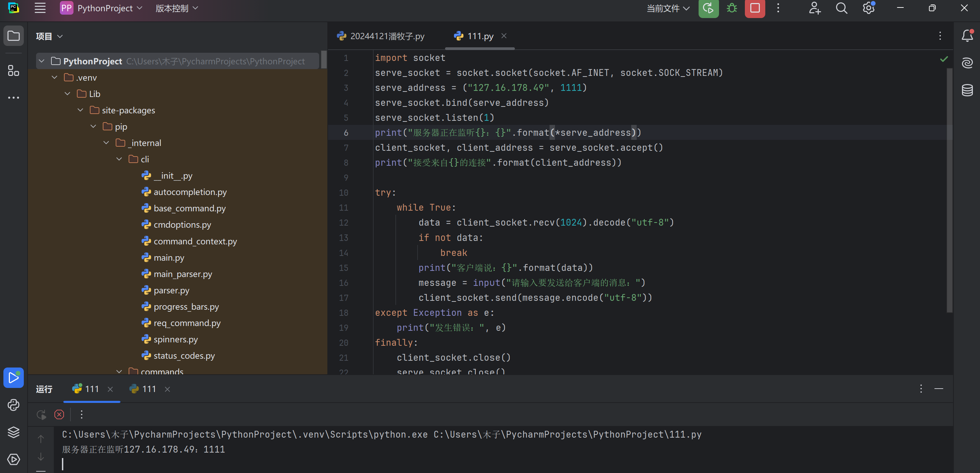Screen dimensions: 980x473
Task: Open the 版本控制 dropdown menu
Action: (177, 9)
